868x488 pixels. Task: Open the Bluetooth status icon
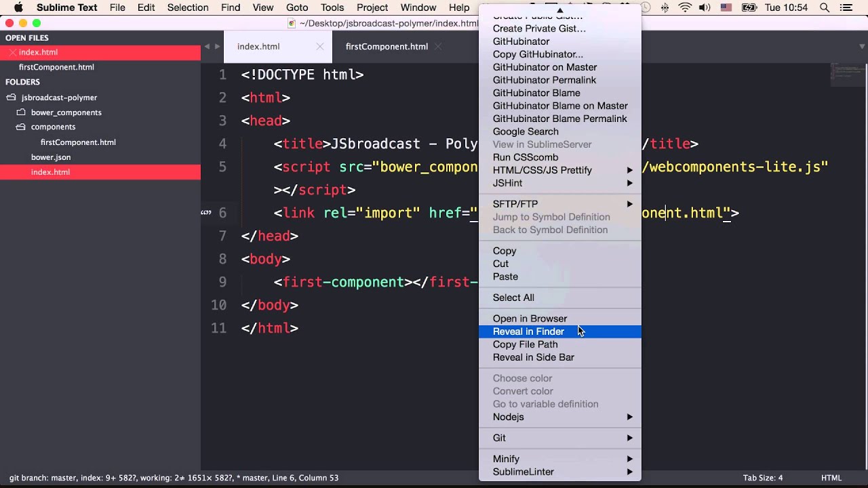(x=665, y=7)
